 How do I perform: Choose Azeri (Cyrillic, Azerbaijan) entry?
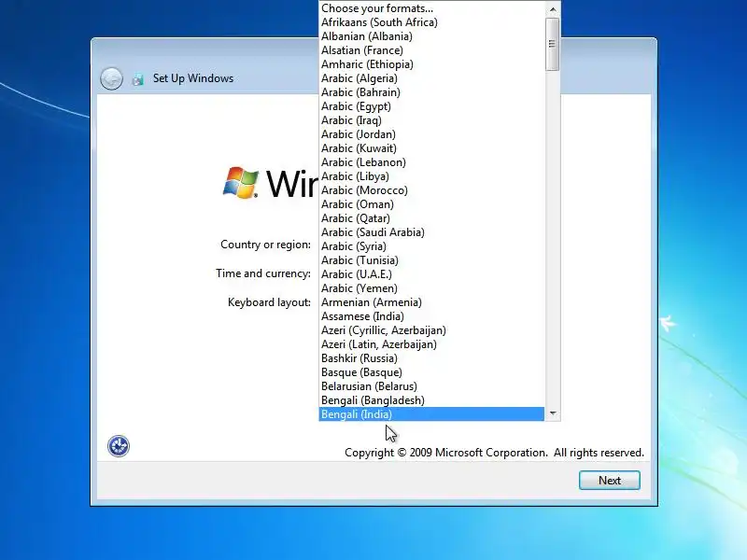click(x=431, y=330)
